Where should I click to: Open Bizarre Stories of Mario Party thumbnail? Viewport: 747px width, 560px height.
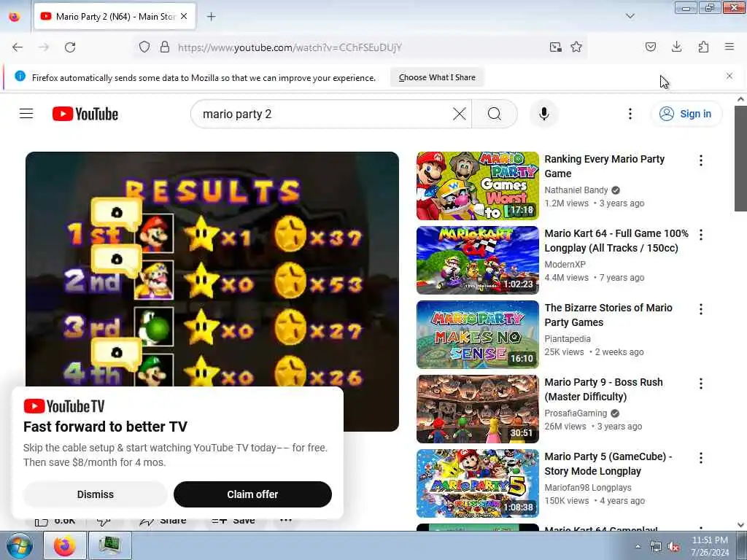click(x=477, y=334)
